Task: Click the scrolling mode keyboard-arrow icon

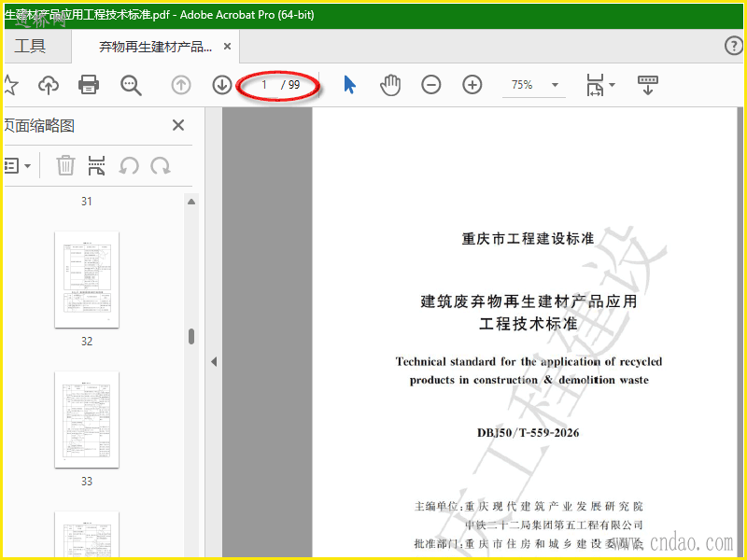Action: (647, 85)
